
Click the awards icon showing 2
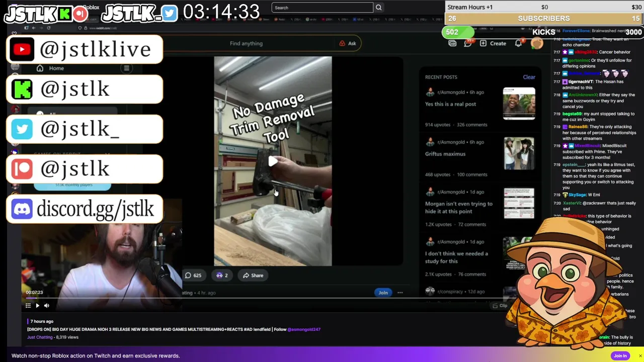tap(222, 275)
